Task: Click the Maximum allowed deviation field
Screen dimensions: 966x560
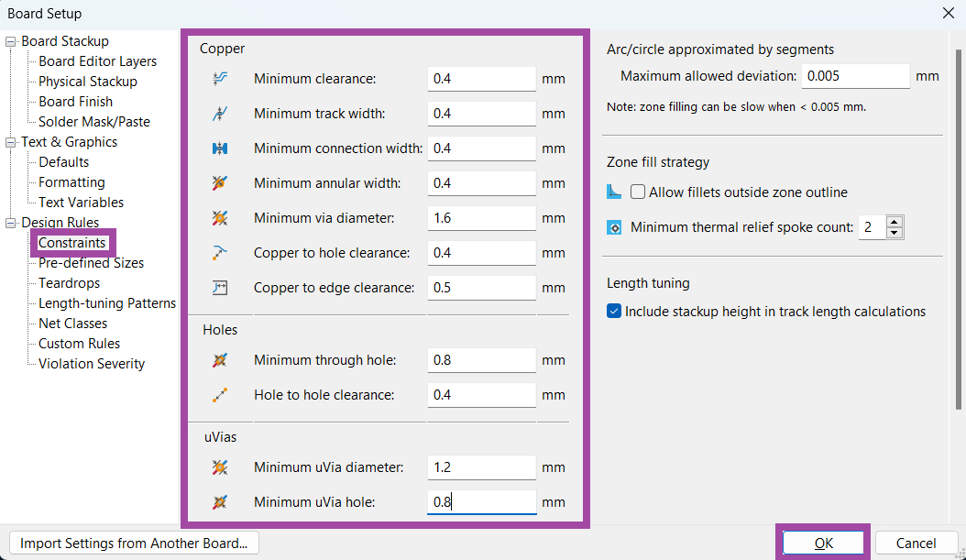Action: (854, 76)
